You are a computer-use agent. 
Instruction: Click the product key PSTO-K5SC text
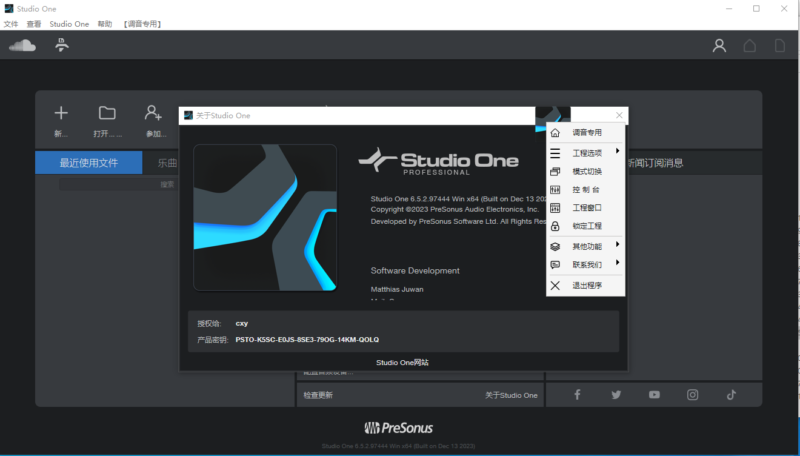pyautogui.click(x=307, y=340)
